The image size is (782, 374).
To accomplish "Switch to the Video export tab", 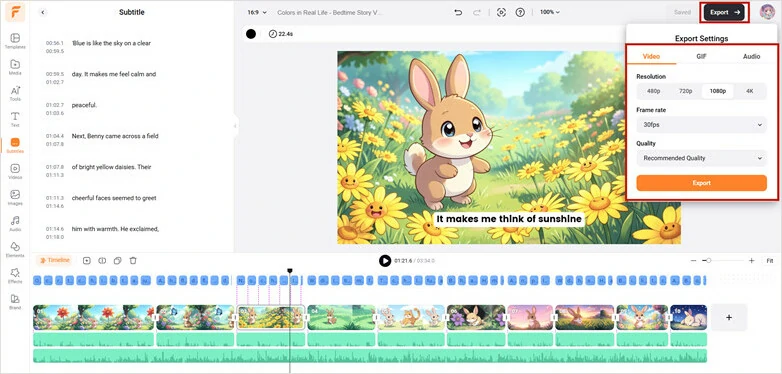I will [x=651, y=56].
